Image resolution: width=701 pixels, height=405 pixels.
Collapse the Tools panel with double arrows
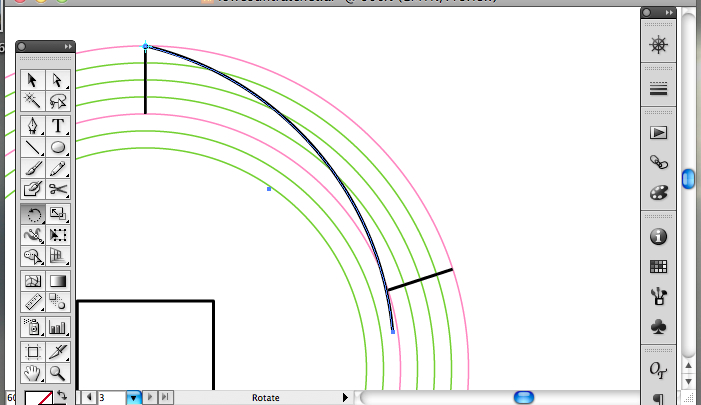click(x=68, y=46)
